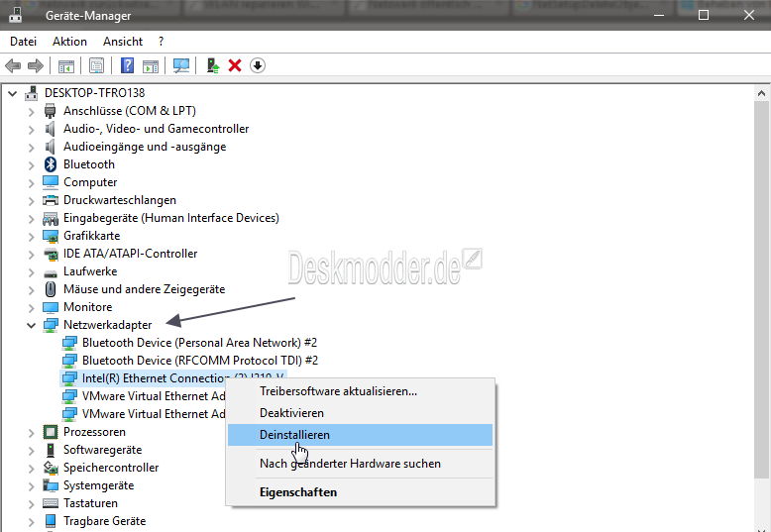Click the red X uninstall toolbar icon
The height and width of the screenshot is (532, 771).
coord(235,65)
